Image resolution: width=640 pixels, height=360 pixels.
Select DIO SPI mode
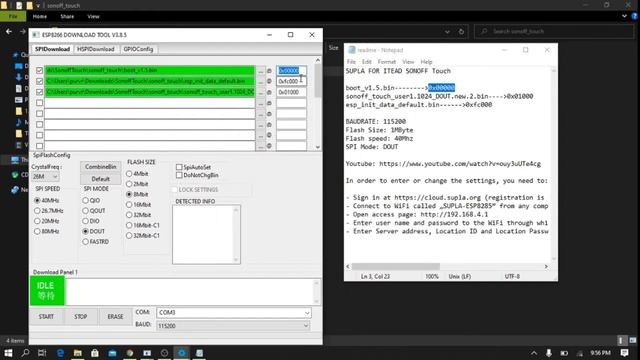pyautogui.click(x=85, y=221)
